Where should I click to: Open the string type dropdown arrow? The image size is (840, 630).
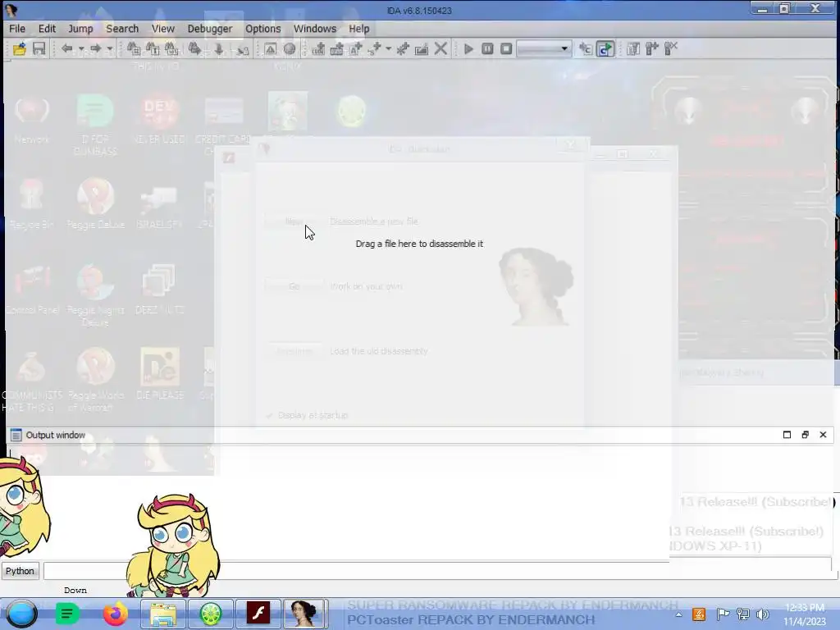pyautogui.click(x=388, y=49)
